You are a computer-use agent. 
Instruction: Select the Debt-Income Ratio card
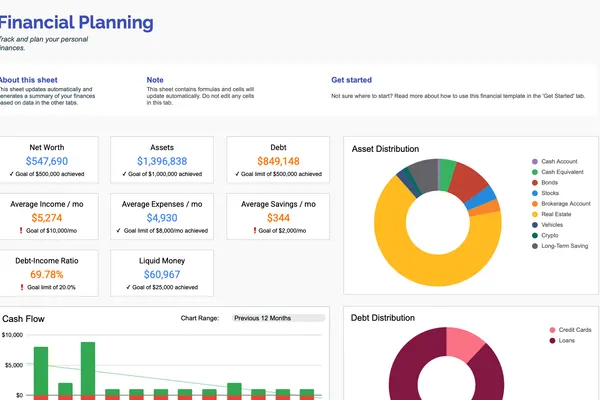pyautogui.click(x=48, y=273)
